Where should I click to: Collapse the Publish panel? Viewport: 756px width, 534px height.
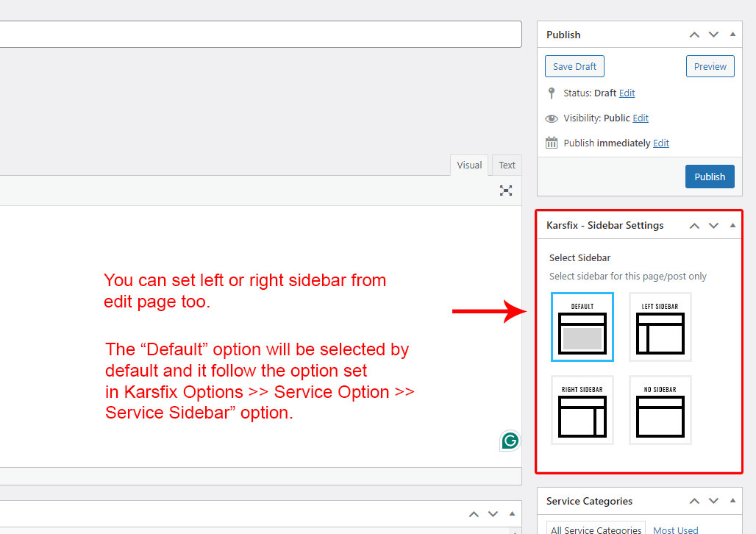[x=732, y=35]
